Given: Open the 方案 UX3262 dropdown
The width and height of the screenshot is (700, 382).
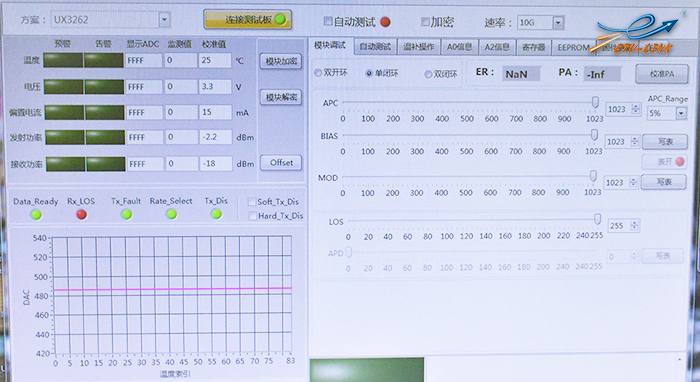Looking at the screenshot, I should pyautogui.click(x=164, y=20).
